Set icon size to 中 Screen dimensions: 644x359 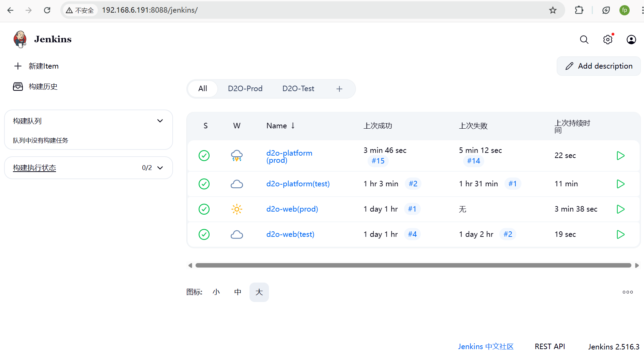coord(238,292)
